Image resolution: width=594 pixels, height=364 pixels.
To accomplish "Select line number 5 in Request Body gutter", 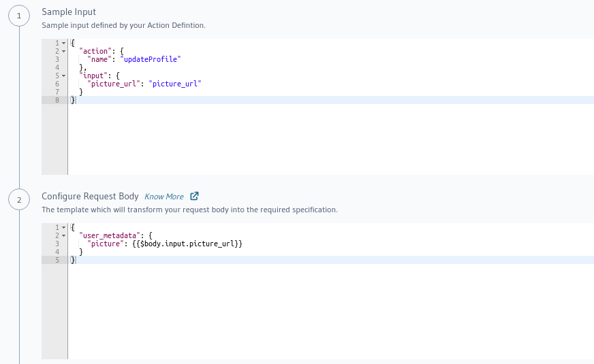I will click(58, 260).
